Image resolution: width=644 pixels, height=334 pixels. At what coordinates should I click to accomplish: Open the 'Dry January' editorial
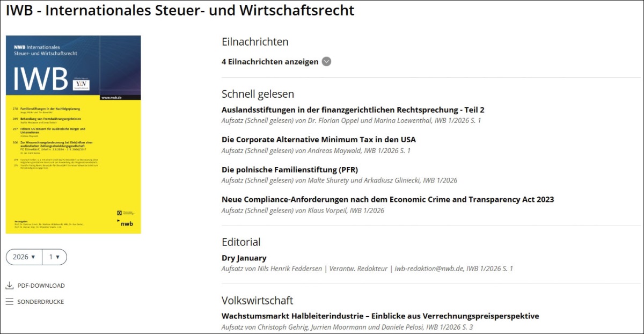(x=244, y=258)
